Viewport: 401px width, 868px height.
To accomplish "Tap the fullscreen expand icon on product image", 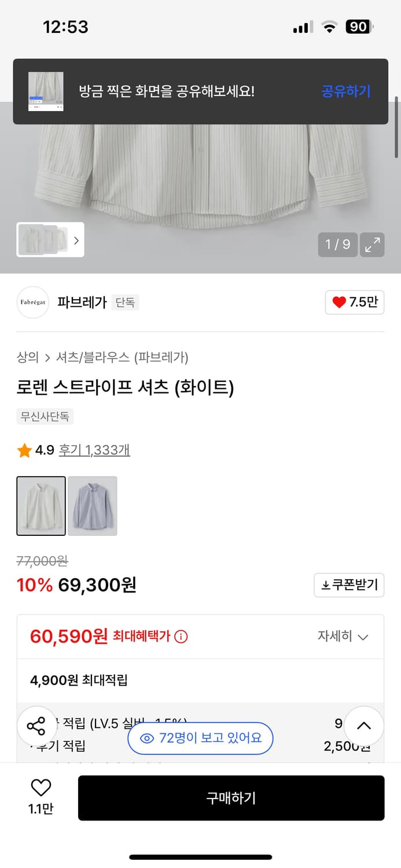I will [372, 244].
